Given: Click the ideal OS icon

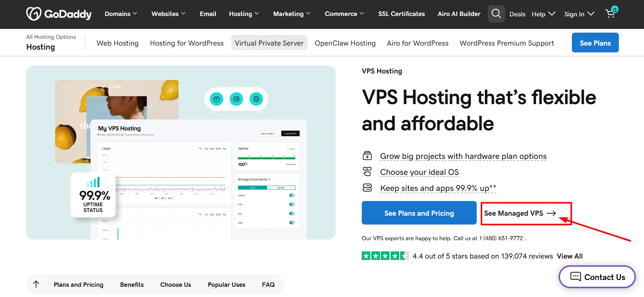Looking at the screenshot, I should coord(367,172).
